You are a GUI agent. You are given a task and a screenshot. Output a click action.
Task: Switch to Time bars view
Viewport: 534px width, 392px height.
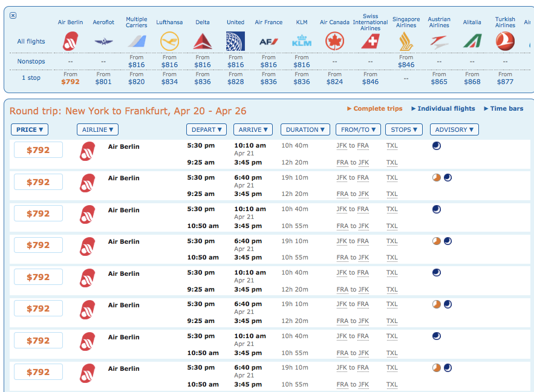click(506, 109)
